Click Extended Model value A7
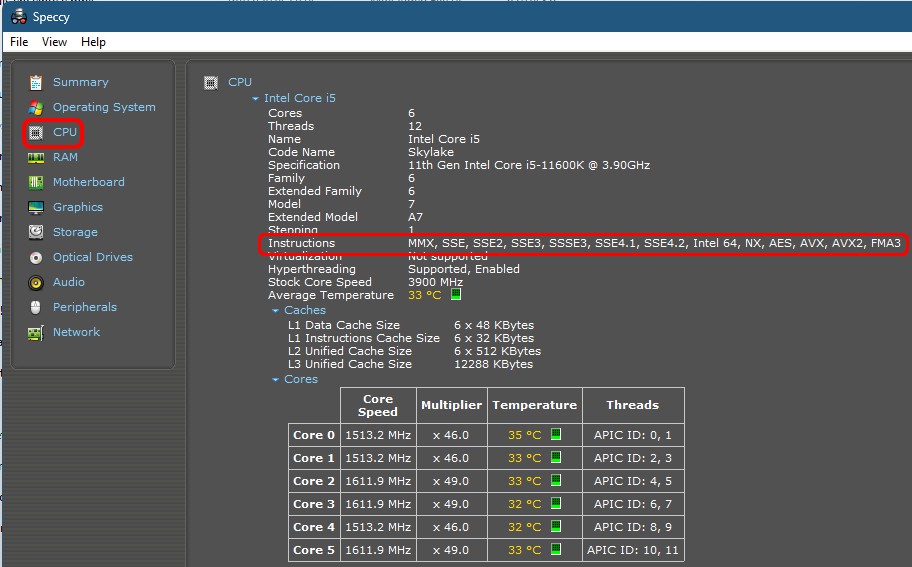 coord(415,217)
